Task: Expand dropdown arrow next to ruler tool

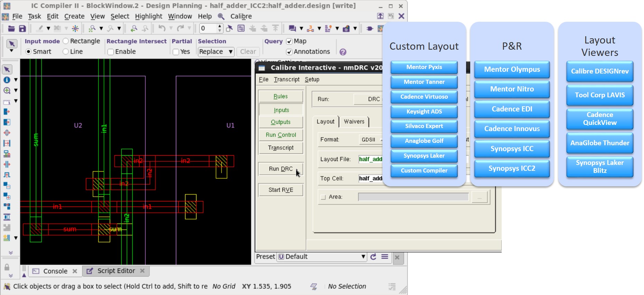Action: [16, 101]
